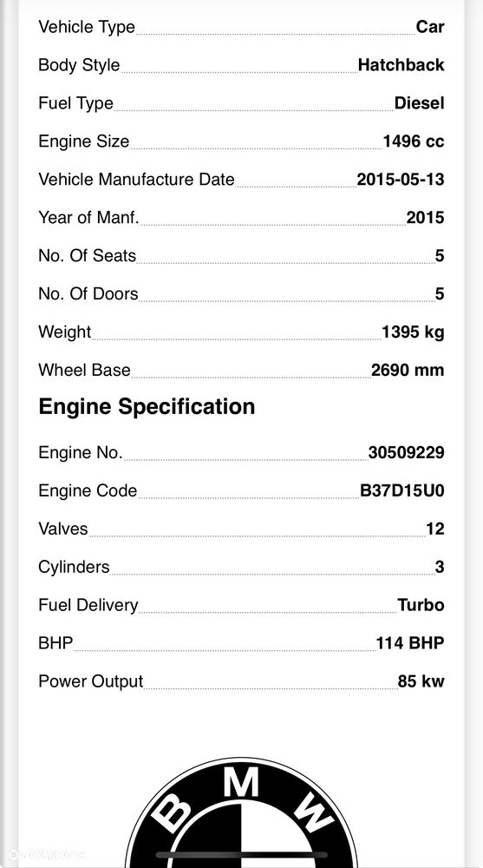The height and width of the screenshot is (868, 483).
Task: Click the Vehicle Type label
Action: (x=87, y=27)
